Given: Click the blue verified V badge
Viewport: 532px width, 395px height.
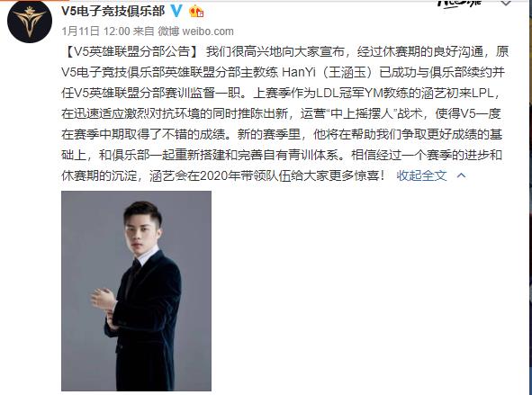Looking at the screenshot, I should click(176, 11).
